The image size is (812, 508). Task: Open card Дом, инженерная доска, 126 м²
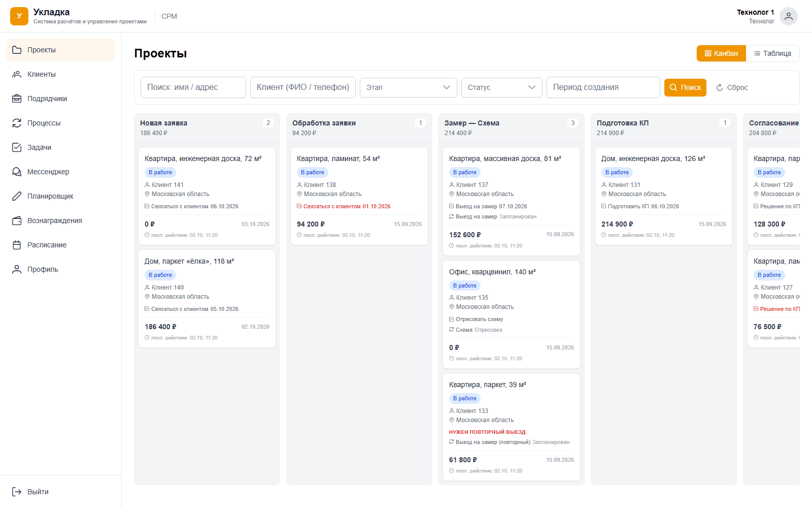point(664,196)
